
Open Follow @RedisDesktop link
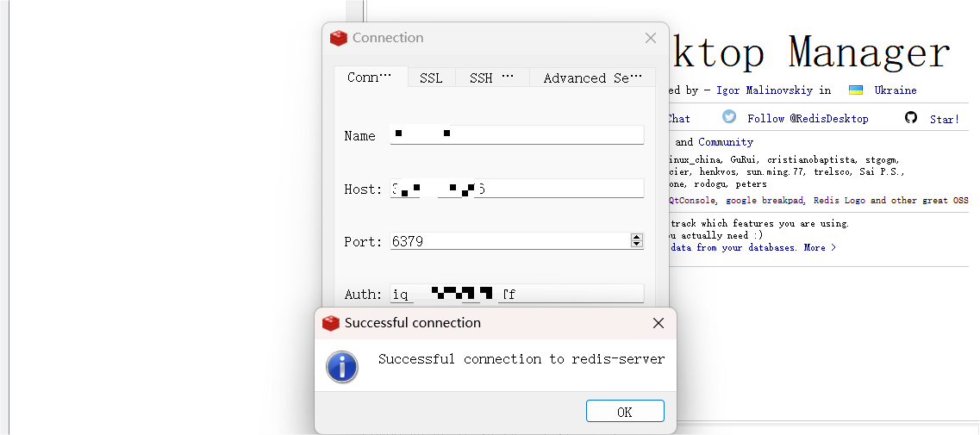pyautogui.click(x=808, y=119)
